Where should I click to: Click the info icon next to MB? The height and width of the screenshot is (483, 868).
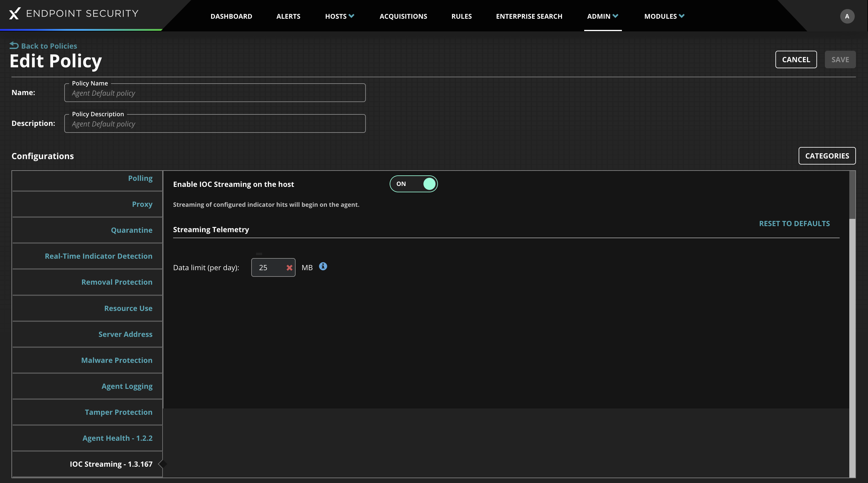[x=323, y=267]
